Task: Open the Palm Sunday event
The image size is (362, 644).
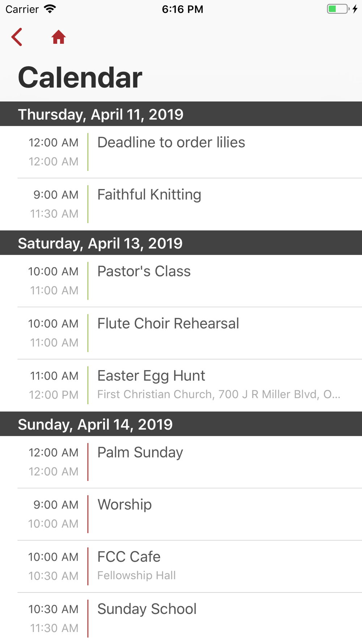Action: coord(190,462)
